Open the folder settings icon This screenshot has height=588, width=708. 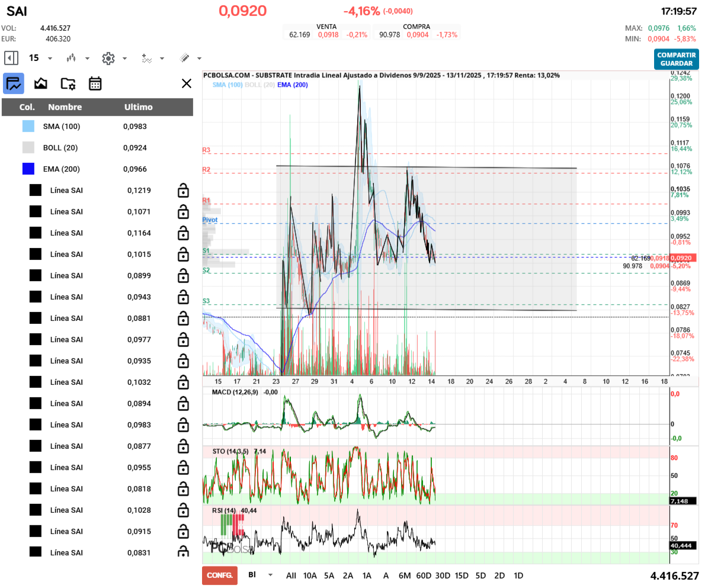(x=68, y=83)
